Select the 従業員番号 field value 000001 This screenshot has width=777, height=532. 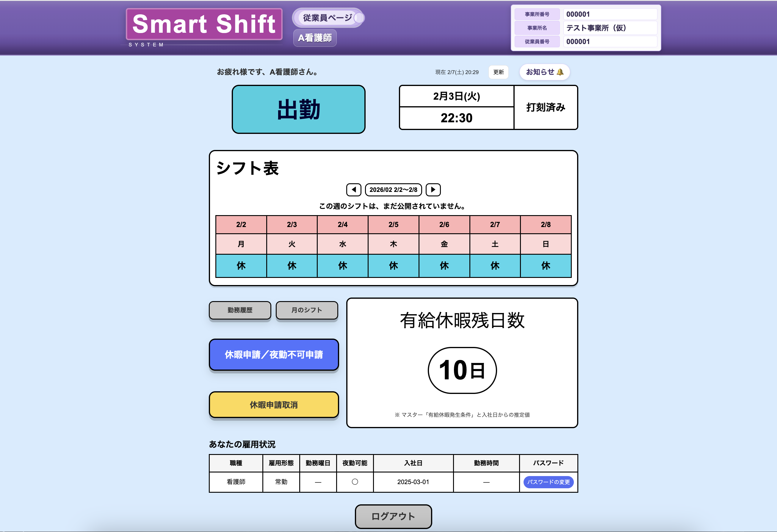tap(610, 41)
